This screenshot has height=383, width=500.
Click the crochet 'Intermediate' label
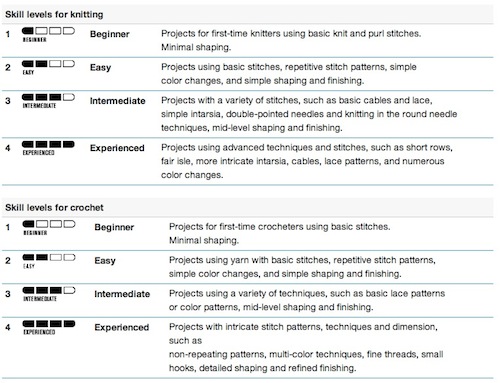pos(122,294)
